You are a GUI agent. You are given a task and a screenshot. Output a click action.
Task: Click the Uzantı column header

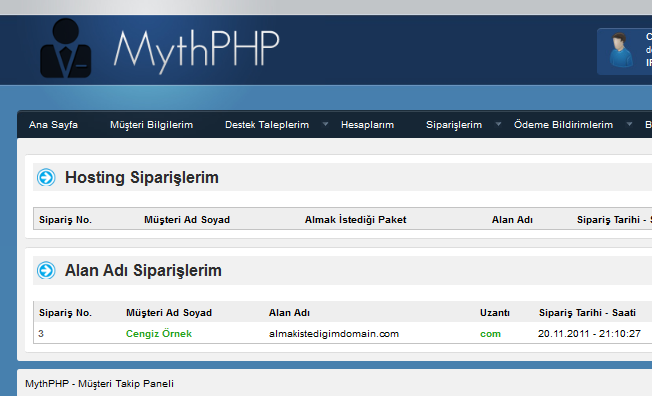click(495, 313)
